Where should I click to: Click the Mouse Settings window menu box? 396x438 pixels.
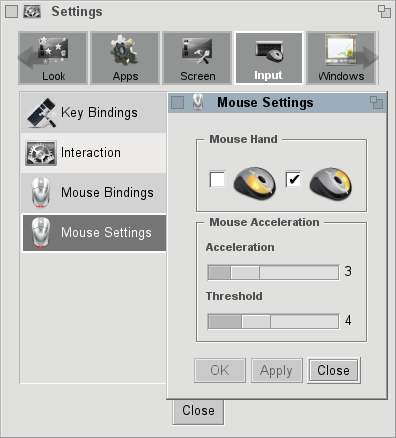coord(177,102)
